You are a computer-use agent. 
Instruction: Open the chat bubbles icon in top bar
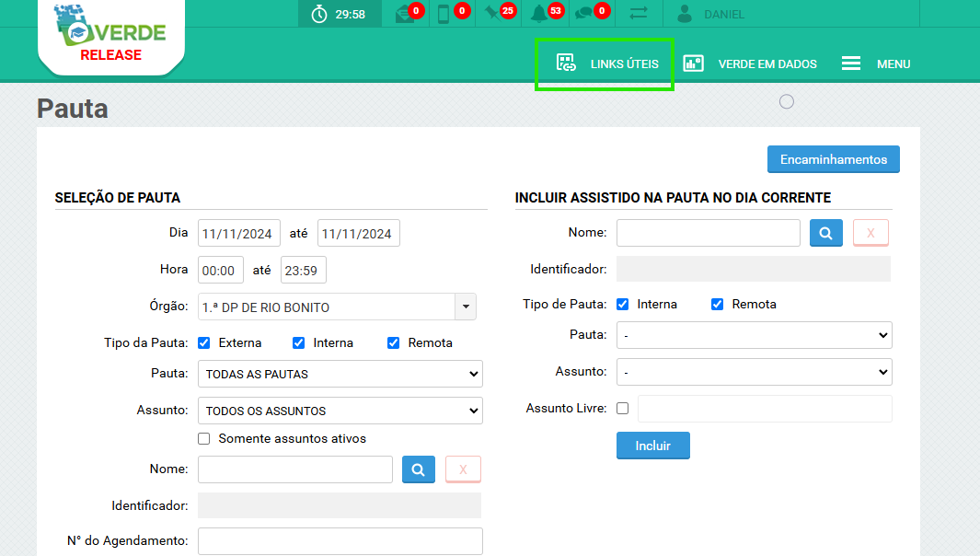(585, 14)
